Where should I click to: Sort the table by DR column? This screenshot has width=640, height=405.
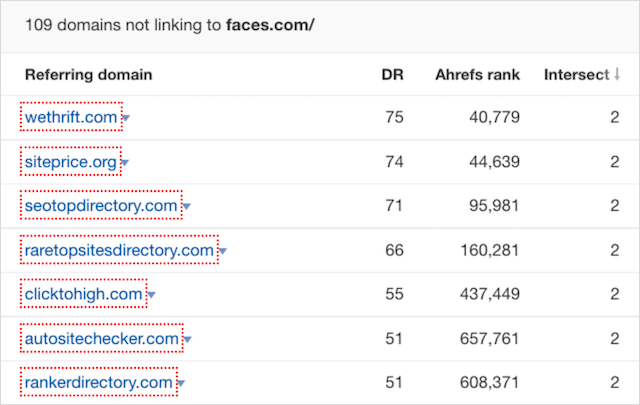[392, 74]
